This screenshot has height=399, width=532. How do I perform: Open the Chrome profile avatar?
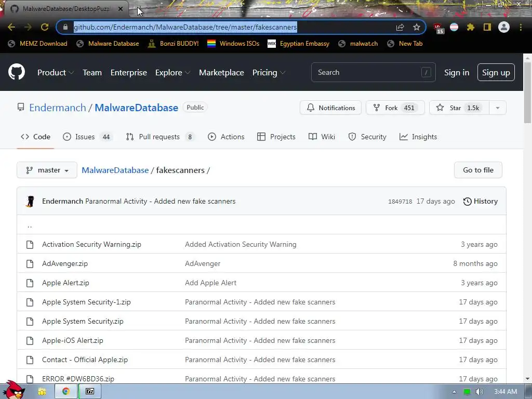pyautogui.click(x=504, y=27)
